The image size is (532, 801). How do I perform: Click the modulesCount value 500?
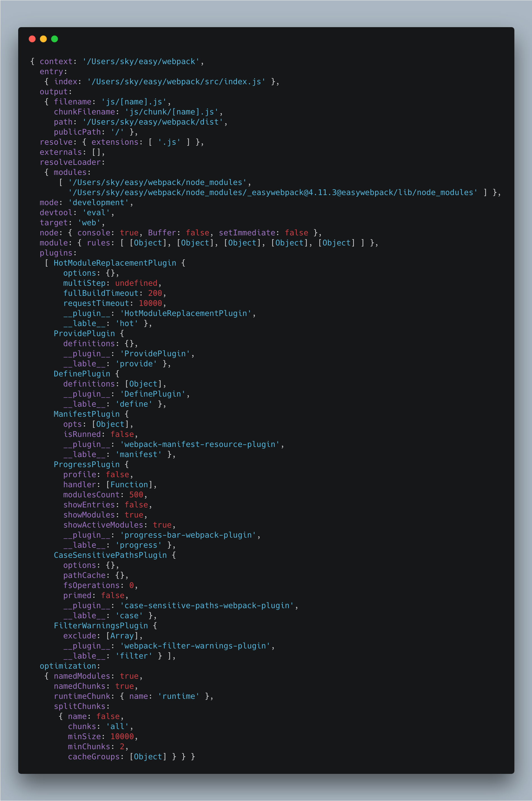(136, 495)
